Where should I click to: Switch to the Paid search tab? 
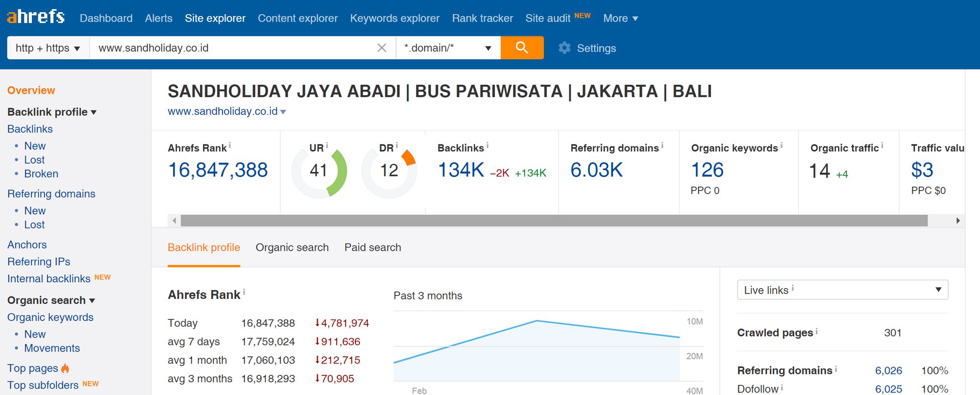point(373,247)
